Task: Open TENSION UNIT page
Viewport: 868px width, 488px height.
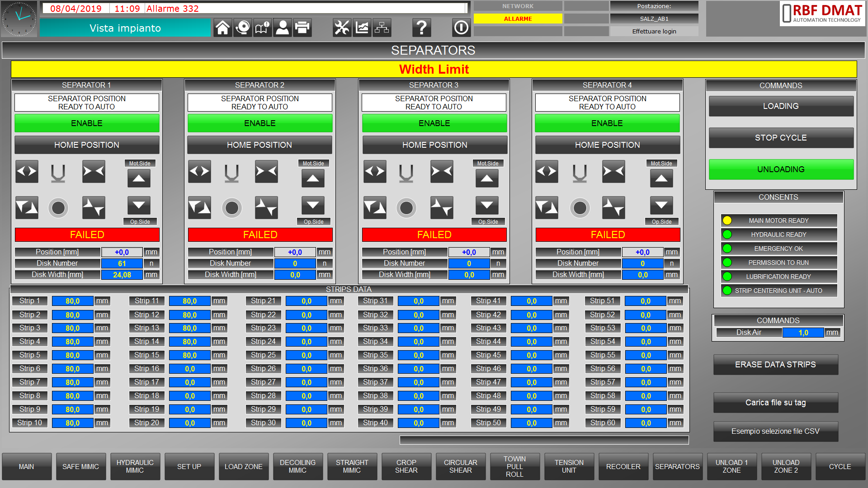Action: tap(569, 466)
